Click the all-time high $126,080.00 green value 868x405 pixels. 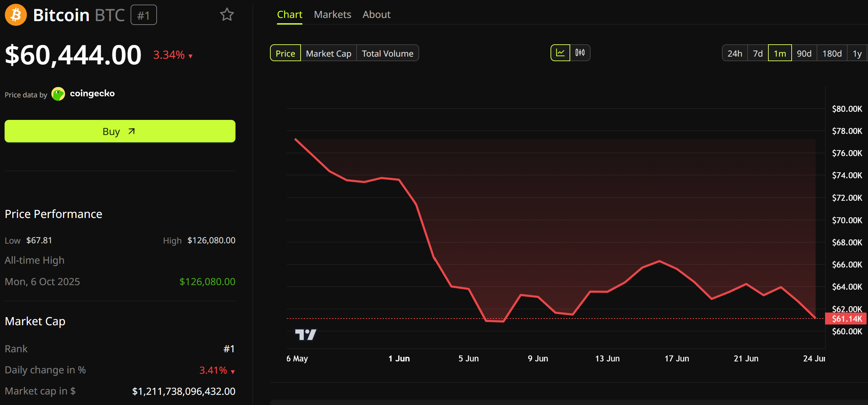coord(207,282)
